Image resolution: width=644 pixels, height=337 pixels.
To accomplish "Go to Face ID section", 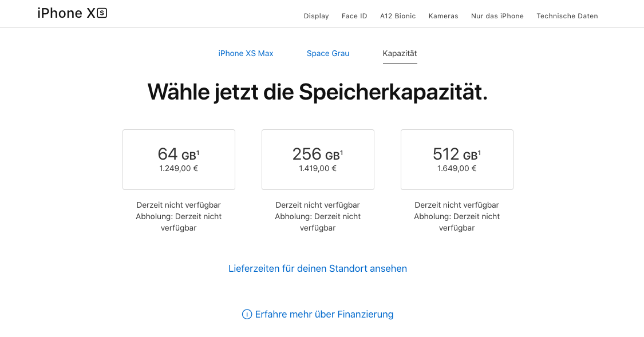I will tap(354, 16).
